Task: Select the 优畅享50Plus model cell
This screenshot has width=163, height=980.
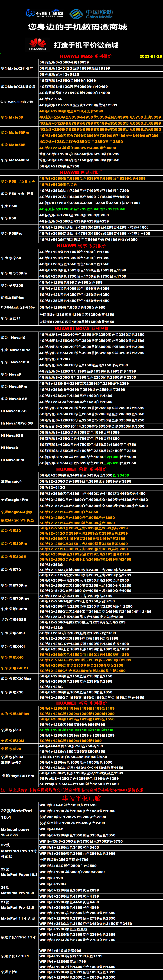Action: [x=19, y=298]
